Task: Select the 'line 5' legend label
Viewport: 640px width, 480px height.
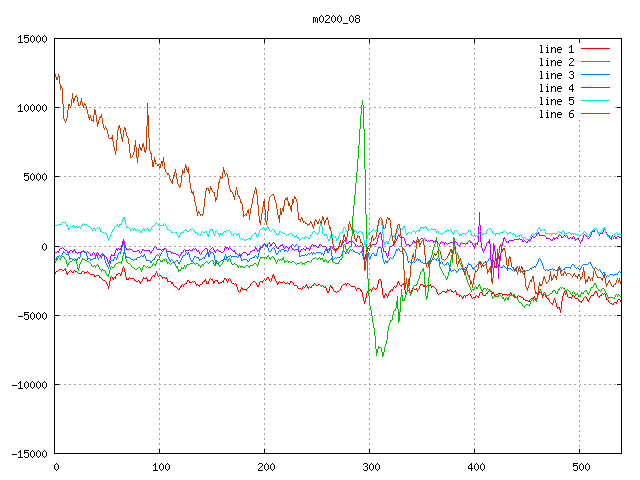Action: click(557, 101)
